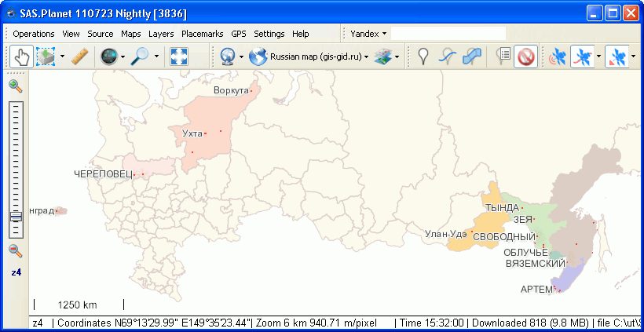Viewport: 644px width, 332px height.
Task: Click the search text input field
Action: (x=448, y=34)
